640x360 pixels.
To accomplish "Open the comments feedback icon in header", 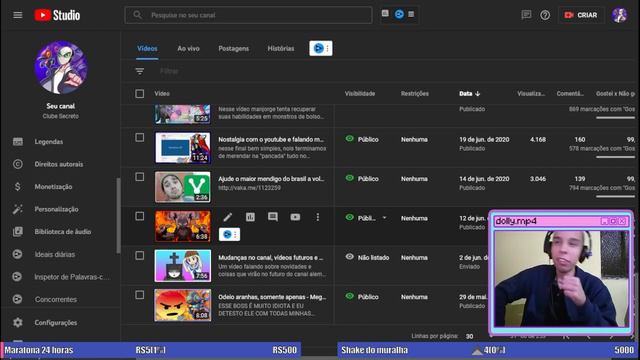I will pyautogui.click(x=526, y=15).
